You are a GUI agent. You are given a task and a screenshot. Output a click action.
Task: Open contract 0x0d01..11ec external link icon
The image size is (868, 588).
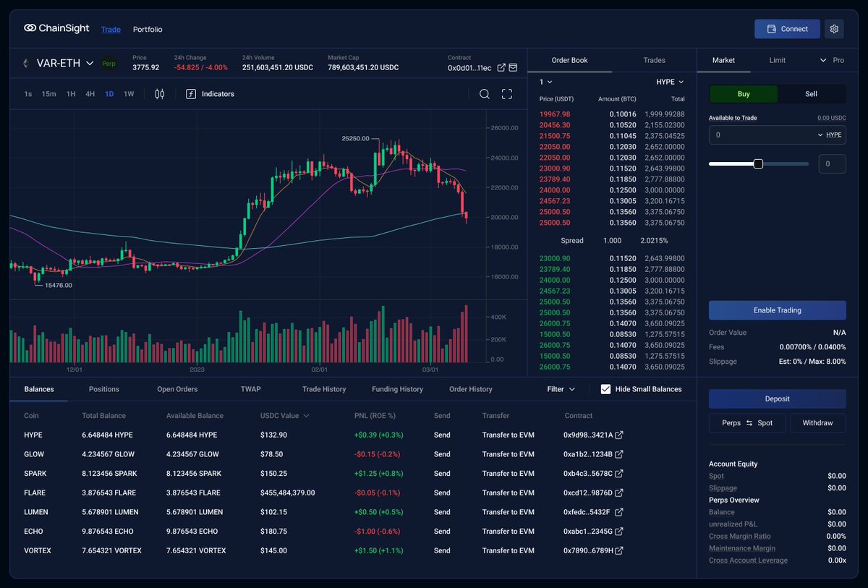pos(501,68)
